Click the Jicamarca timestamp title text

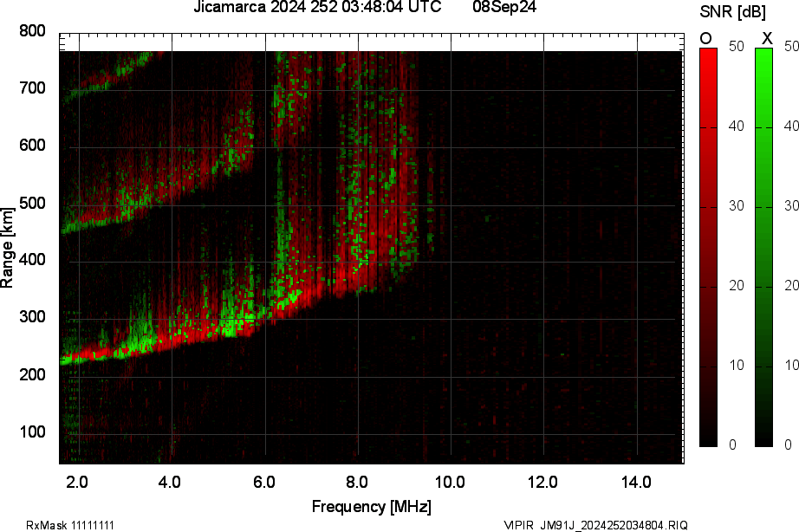click(x=323, y=8)
